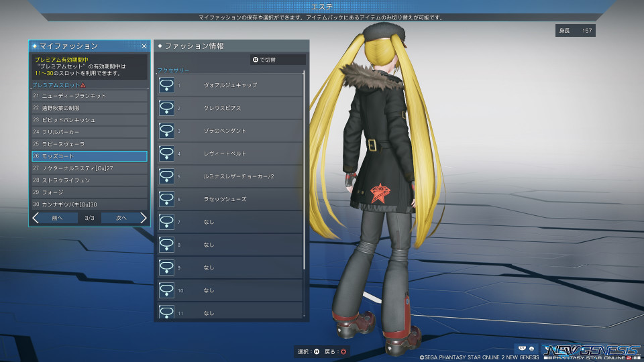Click the right arrow chevron in マイファッション
Viewport: 644px width, 362px height.
143,218
